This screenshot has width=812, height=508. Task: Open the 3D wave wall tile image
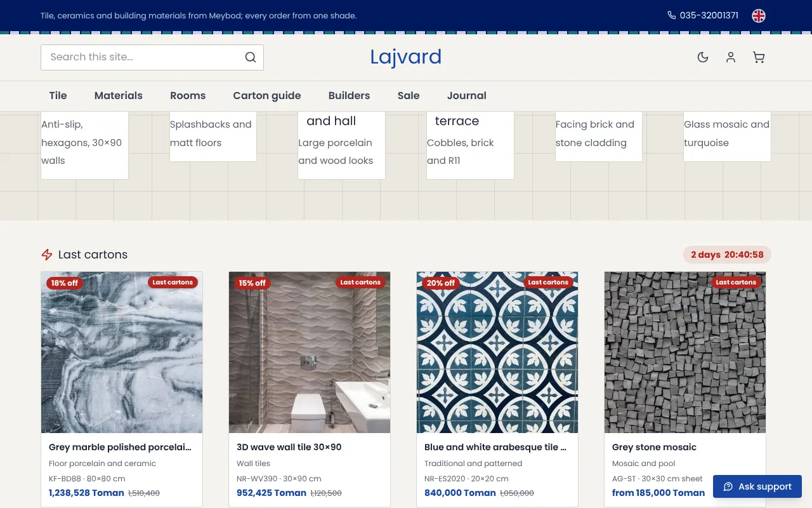[310, 352]
